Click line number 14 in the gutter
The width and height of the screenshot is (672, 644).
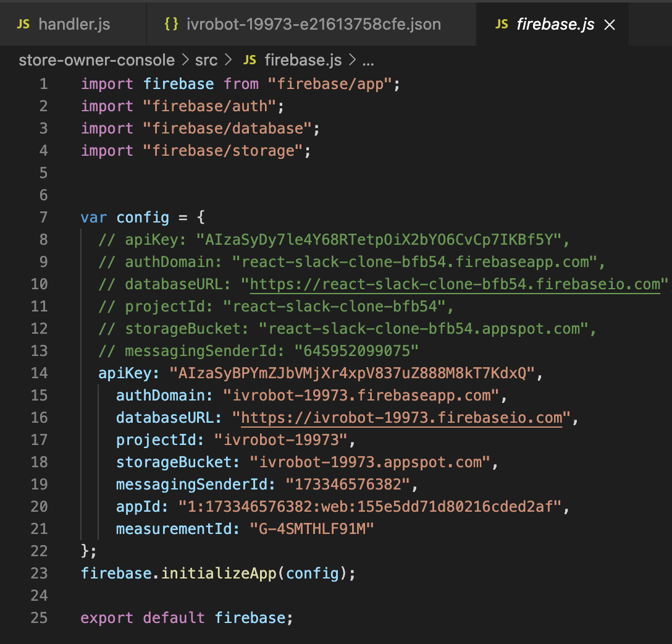point(39,373)
